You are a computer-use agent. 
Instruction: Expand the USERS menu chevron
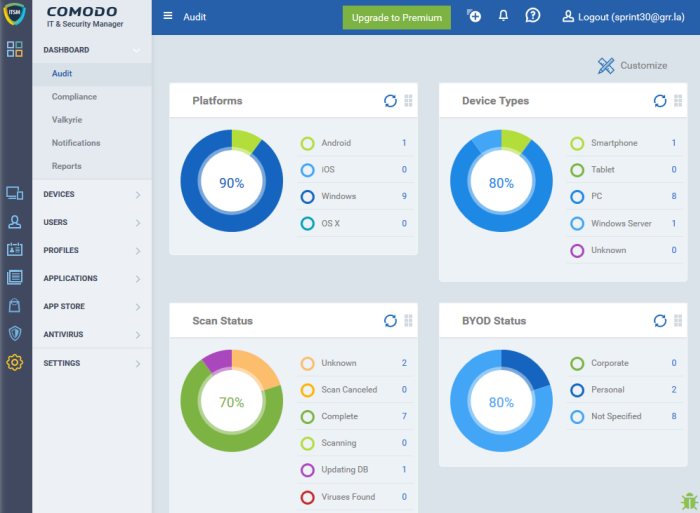click(138, 223)
